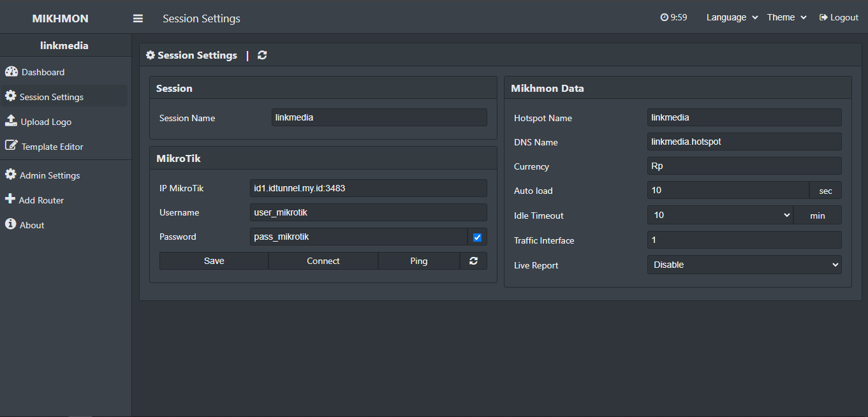Click the 'sec' unit label
This screenshot has width=868, height=417.
coord(826,191)
